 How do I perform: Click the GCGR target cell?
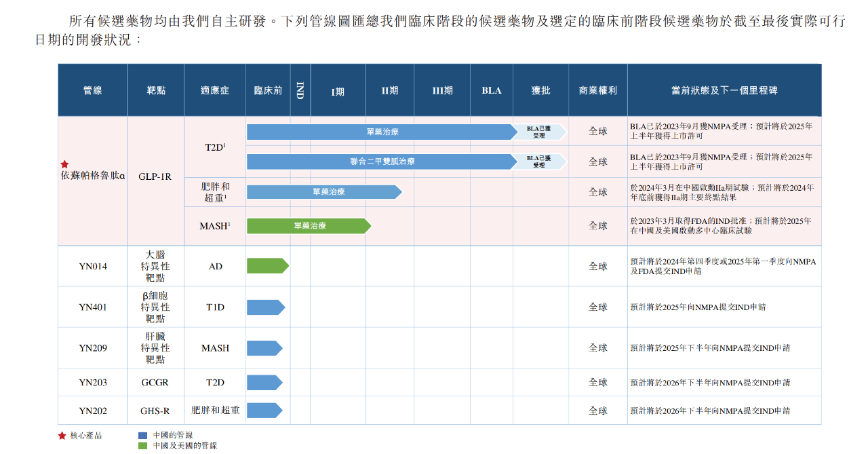click(x=155, y=383)
